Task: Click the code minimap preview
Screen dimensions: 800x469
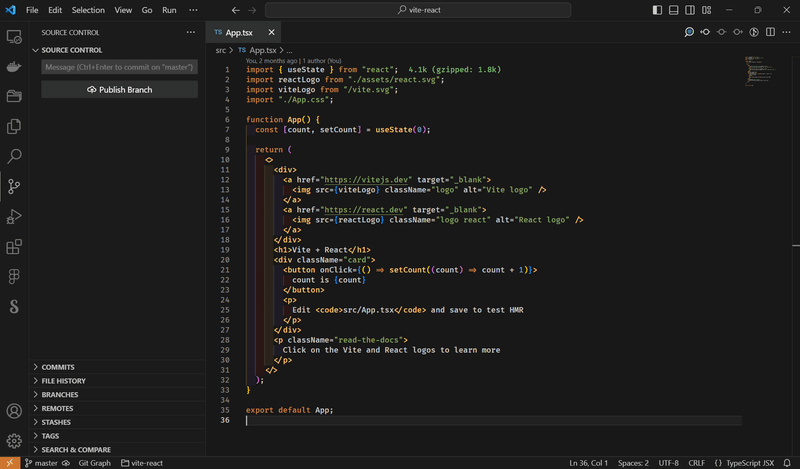Action: tap(760, 71)
